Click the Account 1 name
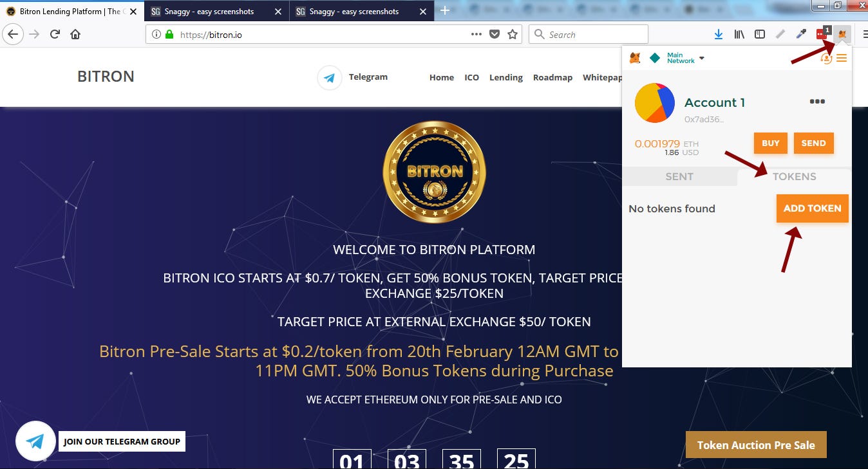Image resolution: width=868 pixels, height=469 pixels. (x=715, y=102)
